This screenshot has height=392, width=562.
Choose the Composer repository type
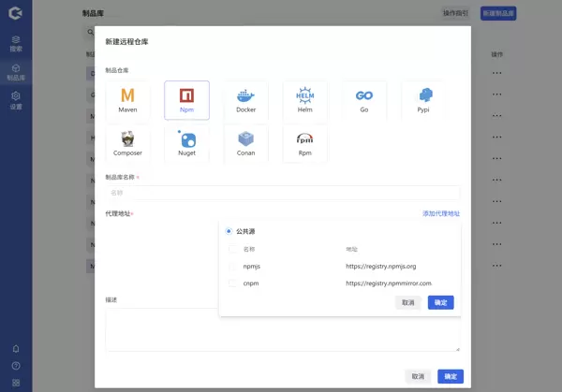click(127, 143)
